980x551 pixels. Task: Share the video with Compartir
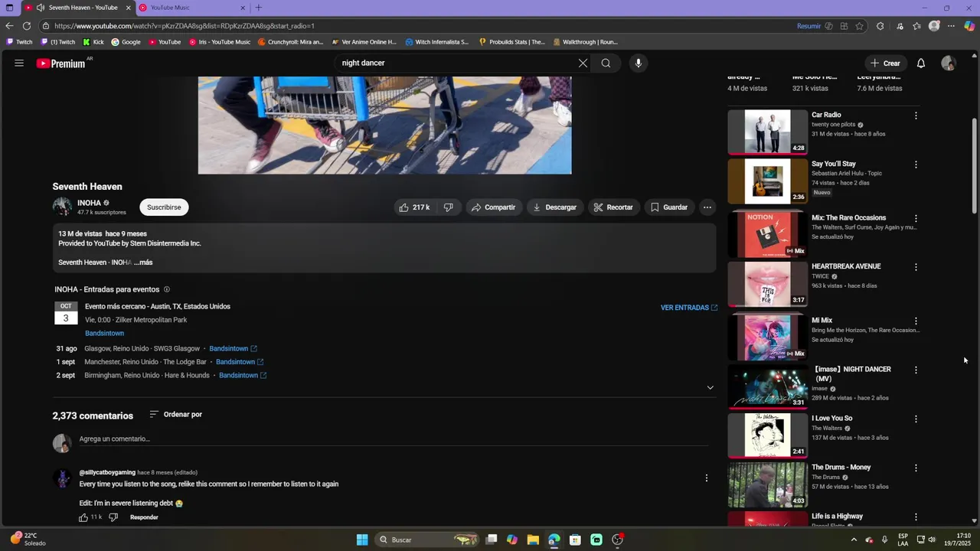pos(494,207)
